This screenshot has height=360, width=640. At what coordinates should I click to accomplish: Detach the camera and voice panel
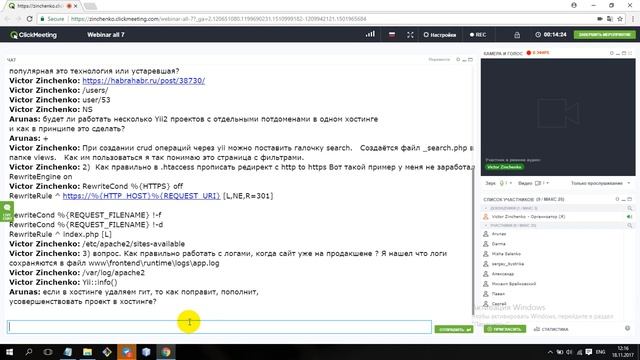coord(624,53)
